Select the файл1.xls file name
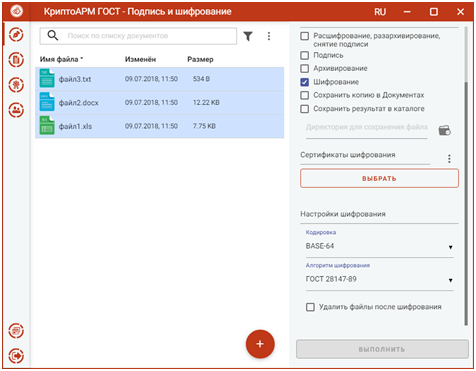The width and height of the screenshot is (476, 371). [x=75, y=127]
